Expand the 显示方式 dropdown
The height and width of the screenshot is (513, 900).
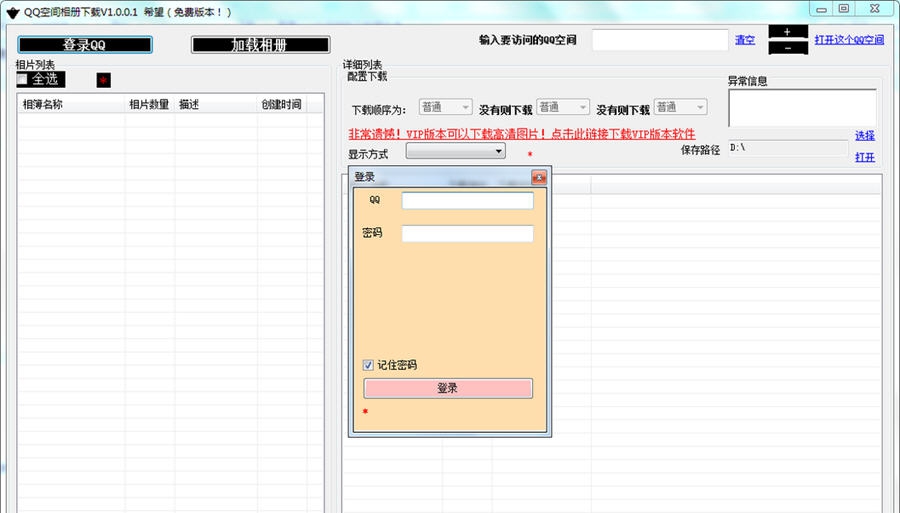[x=456, y=151]
